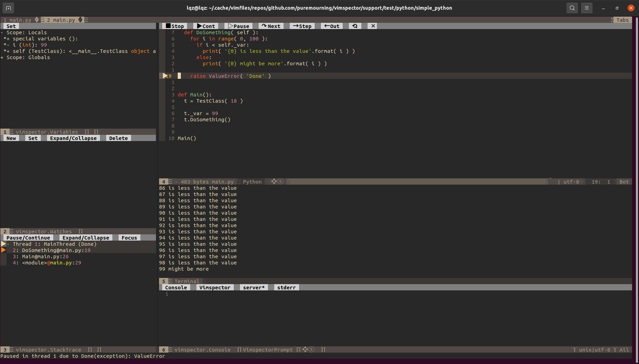Viewport: 639px width, 364px height.
Task: Click the 483 bytes main.py status entry
Action: [207, 181]
